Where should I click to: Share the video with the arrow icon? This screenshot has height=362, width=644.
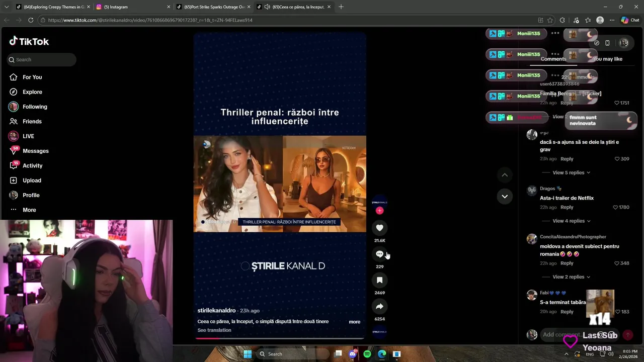pyautogui.click(x=379, y=306)
